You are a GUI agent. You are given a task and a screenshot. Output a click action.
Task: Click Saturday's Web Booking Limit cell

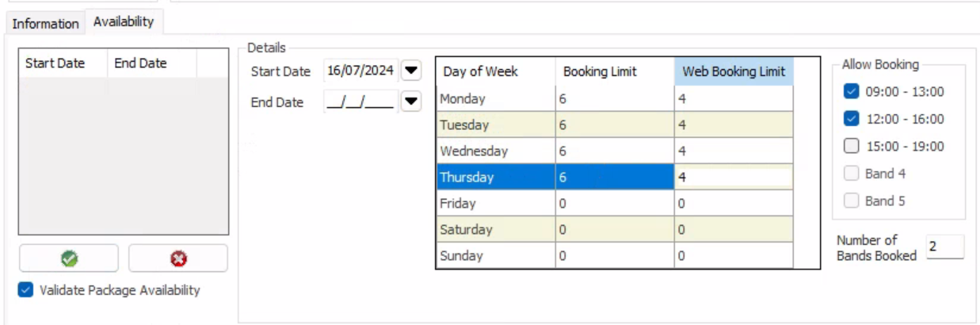pyautogui.click(x=734, y=230)
